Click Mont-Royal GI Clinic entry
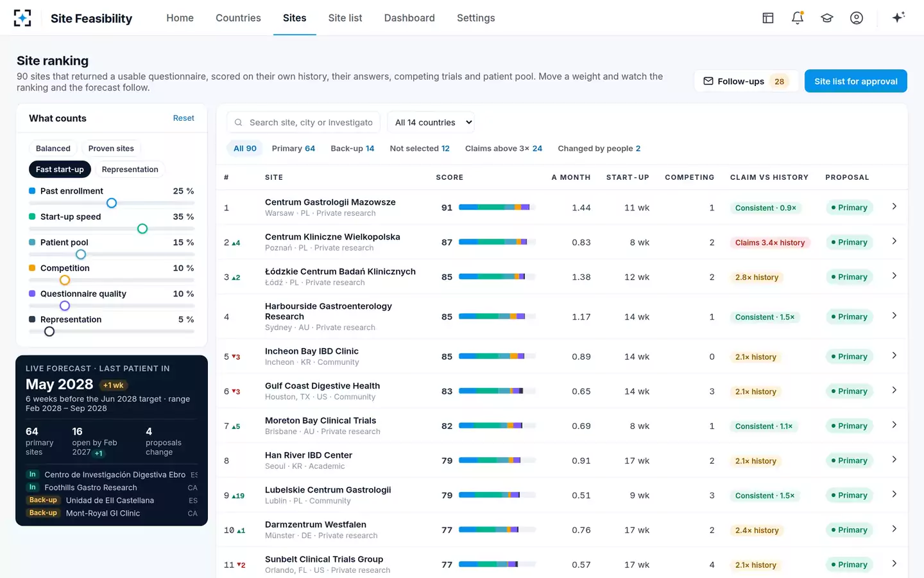 pos(112,513)
